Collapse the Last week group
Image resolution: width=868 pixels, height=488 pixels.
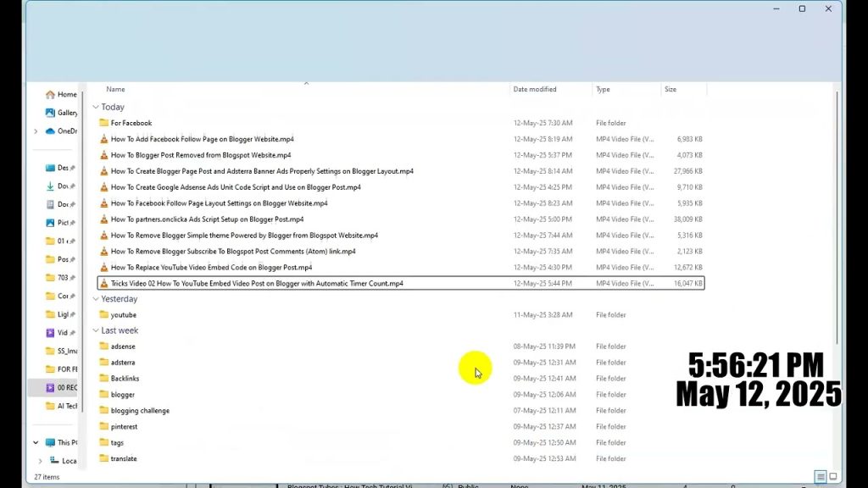(x=96, y=331)
